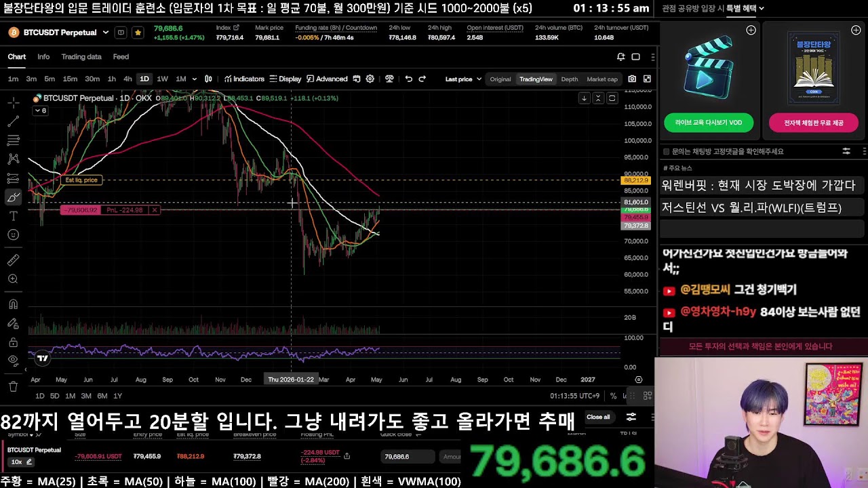Toggle visibility of all drawings eye icon

[13, 360]
